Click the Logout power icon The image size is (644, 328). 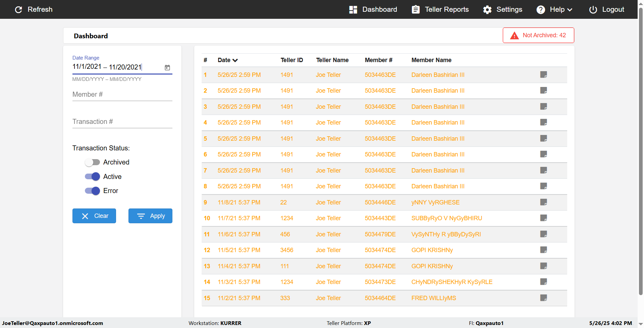coord(593,9)
